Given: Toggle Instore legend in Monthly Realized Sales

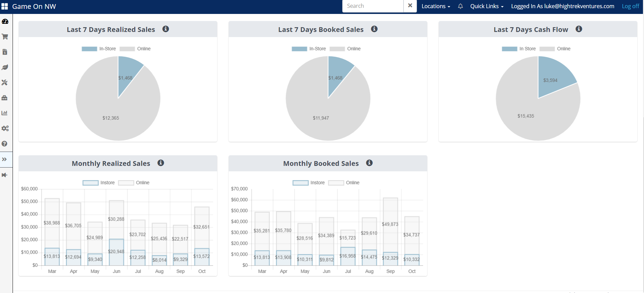Looking at the screenshot, I should 99,183.
